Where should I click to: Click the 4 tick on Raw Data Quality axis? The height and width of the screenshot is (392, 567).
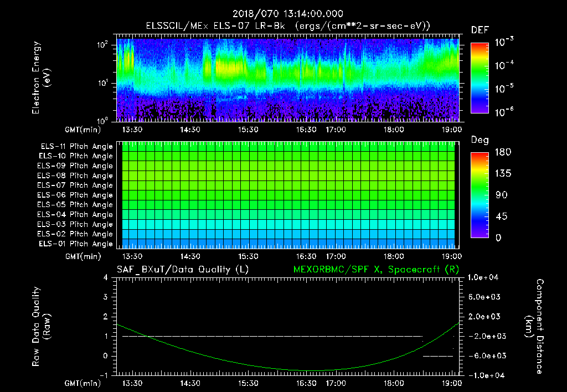click(x=106, y=277)
